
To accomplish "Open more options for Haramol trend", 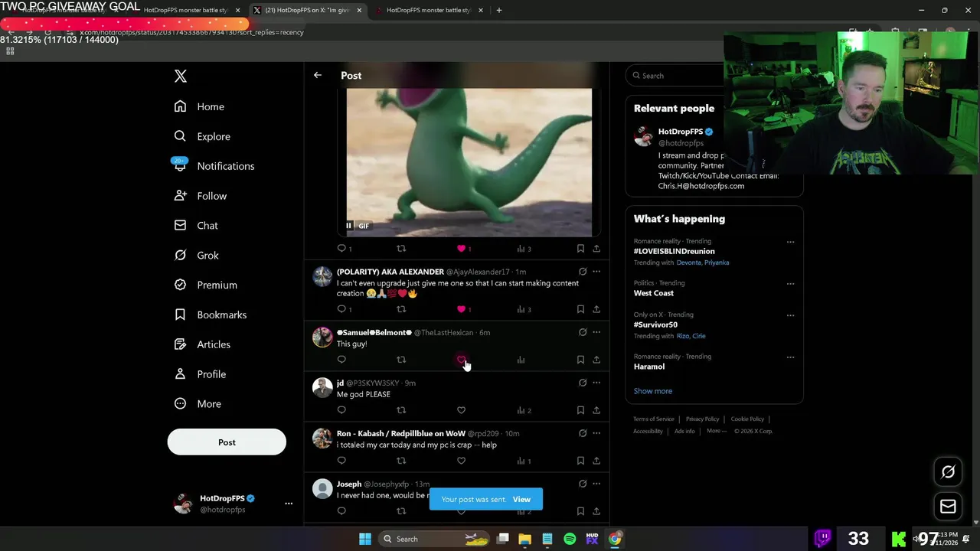I will (x=790, y=357).
